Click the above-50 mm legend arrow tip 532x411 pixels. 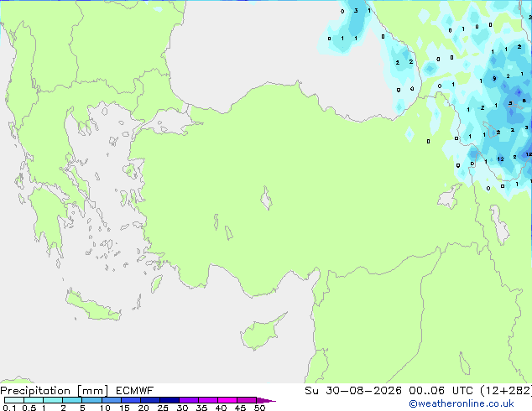[x=266, y=400]
